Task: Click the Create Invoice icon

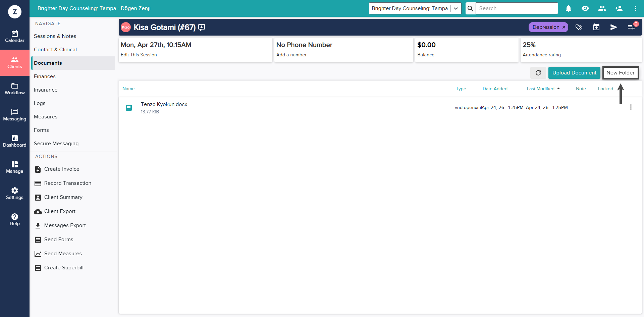Action: 38,169
